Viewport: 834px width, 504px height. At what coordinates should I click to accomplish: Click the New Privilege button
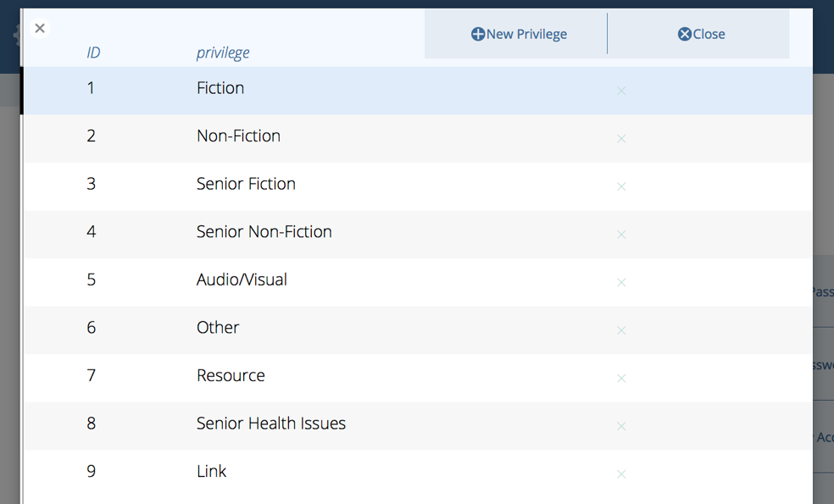tap(519, 34)
